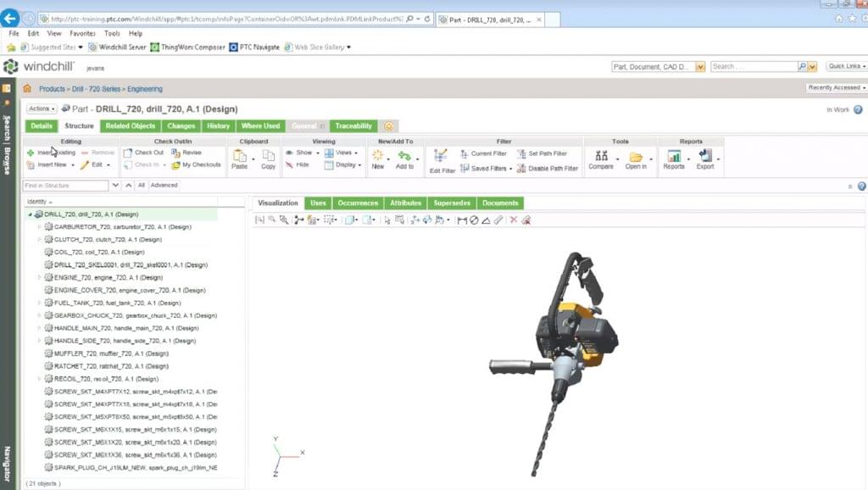Open the Where Used tab
This screenshot has width=868, height=490.
click(x=260, y=126)
